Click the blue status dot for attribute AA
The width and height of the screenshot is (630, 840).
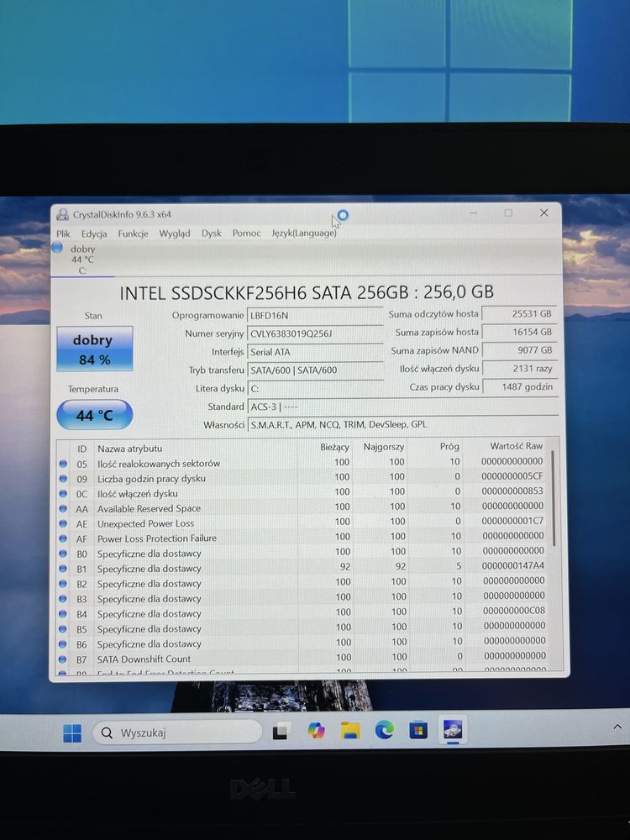tap(63, 508)
